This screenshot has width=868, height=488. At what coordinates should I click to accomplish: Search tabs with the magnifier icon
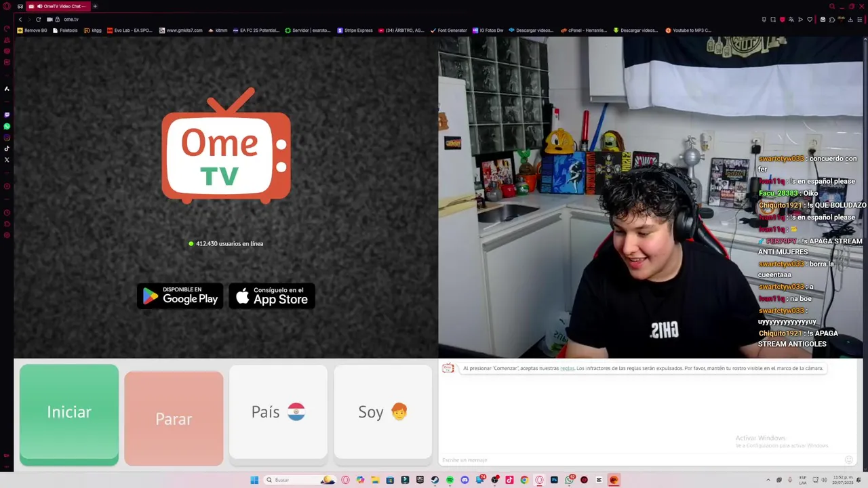click(832, 6)
